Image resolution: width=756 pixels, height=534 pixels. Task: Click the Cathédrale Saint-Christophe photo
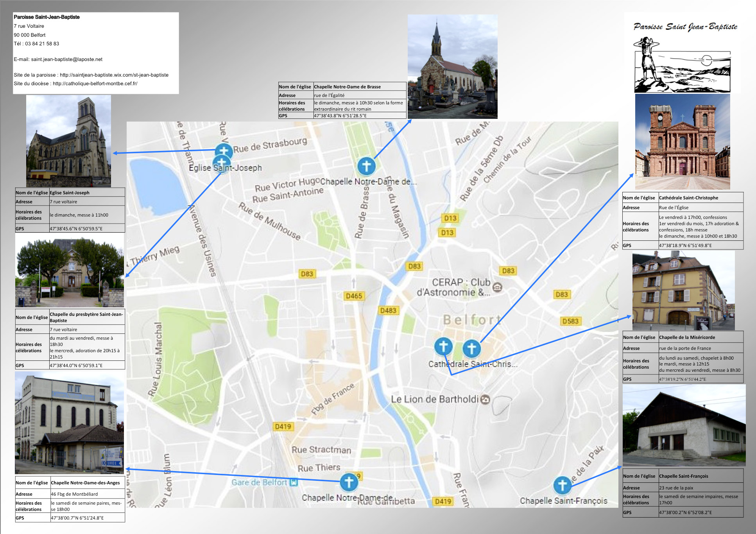[682, 142]
